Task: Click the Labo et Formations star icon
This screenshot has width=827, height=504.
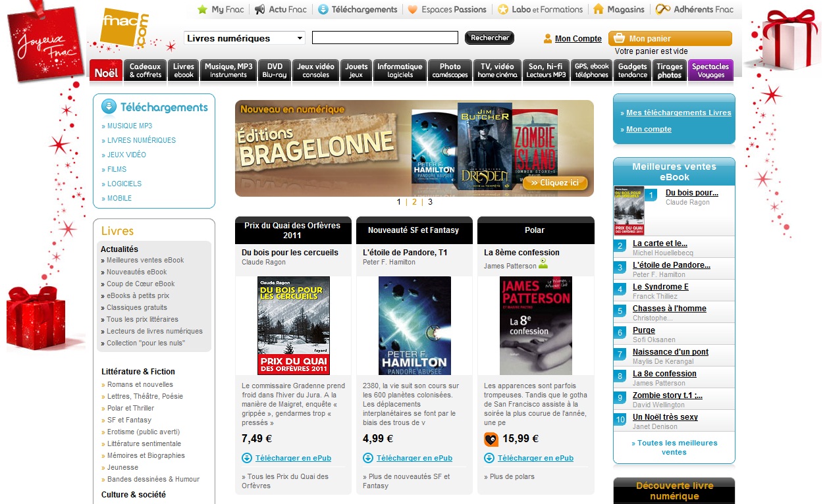Action: (x=503, y=9)
